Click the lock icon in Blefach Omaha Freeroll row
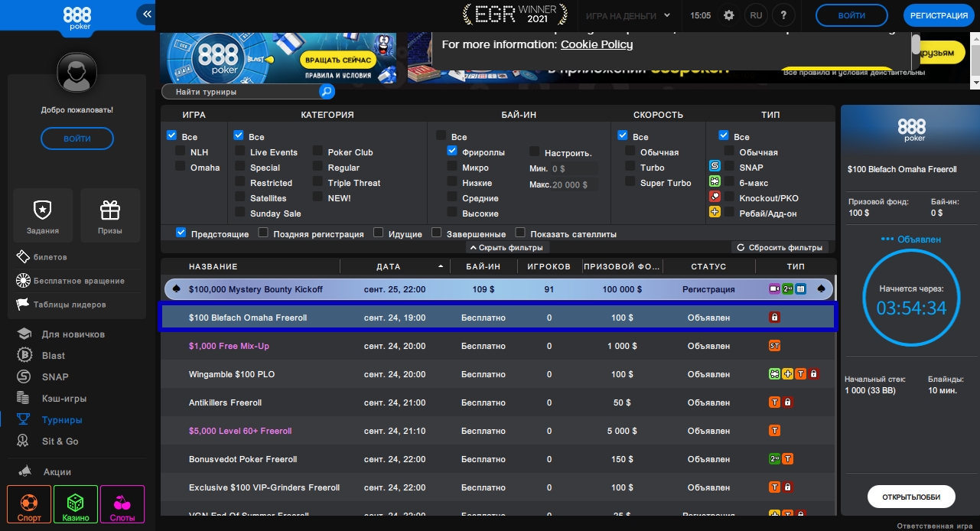The height and width of the screenshot is (531, 980). [x=774, y=318]
